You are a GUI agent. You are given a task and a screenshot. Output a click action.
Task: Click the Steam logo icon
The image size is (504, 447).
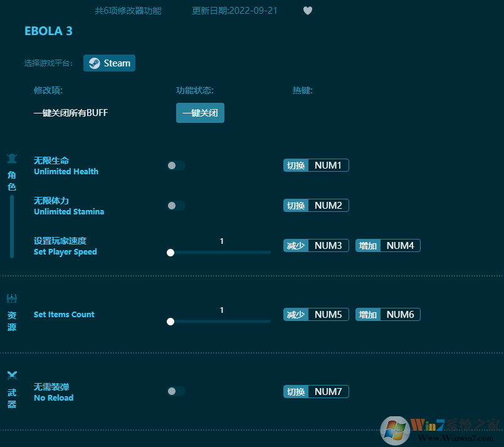[x=94, y=63]
